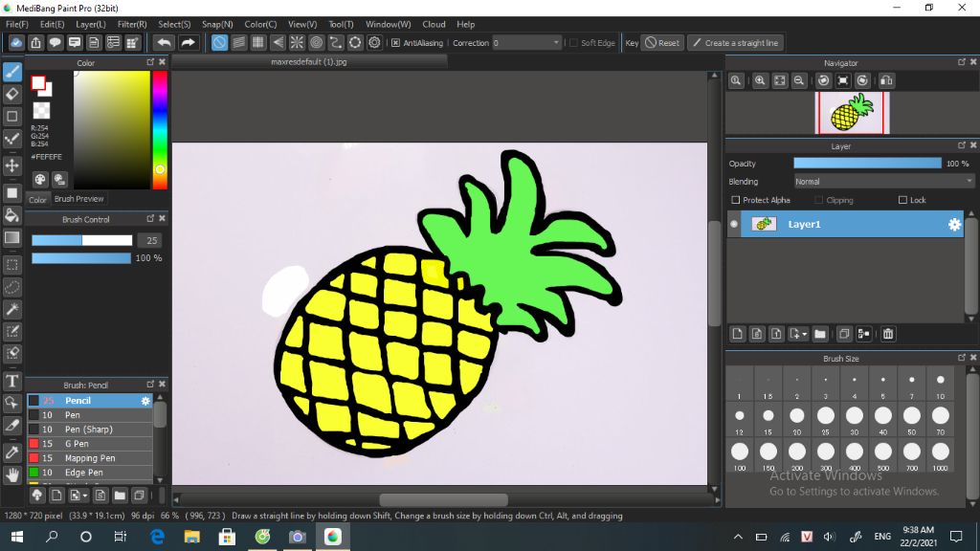
Task: Hide Layer1 using its visibility dot
Action: click(x=734, y=224)
